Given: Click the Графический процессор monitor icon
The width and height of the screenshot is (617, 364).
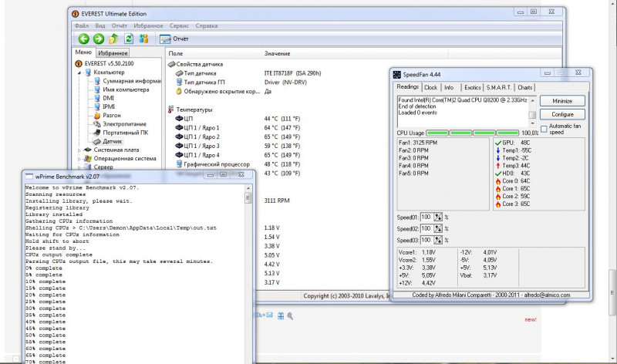Looking at the screenshot, I should (x=179, y=164).
